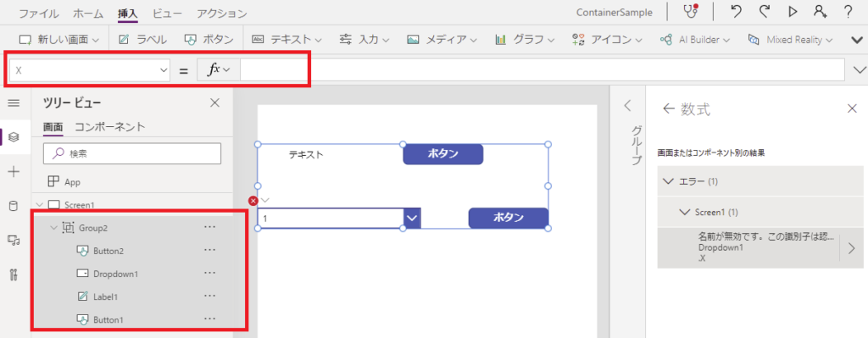Open the AI Builder dropdown
This screenshot has width=868, height=338.
click(x=695, y=40)
